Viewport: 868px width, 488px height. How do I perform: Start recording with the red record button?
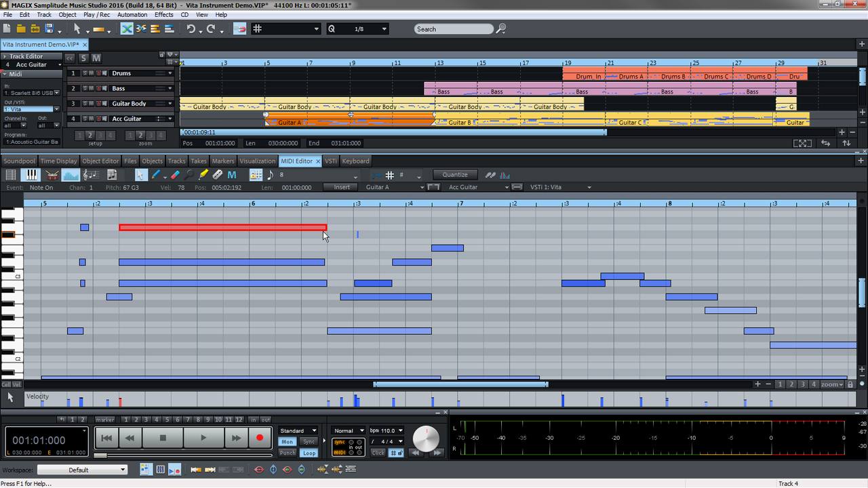tap(260, 438)
